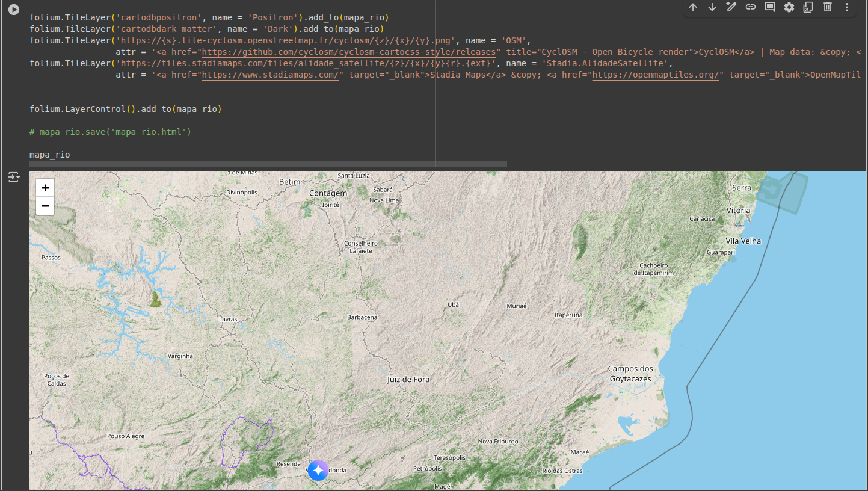
Task: Mirror the cell in a tab
Action: click(808, 7)
